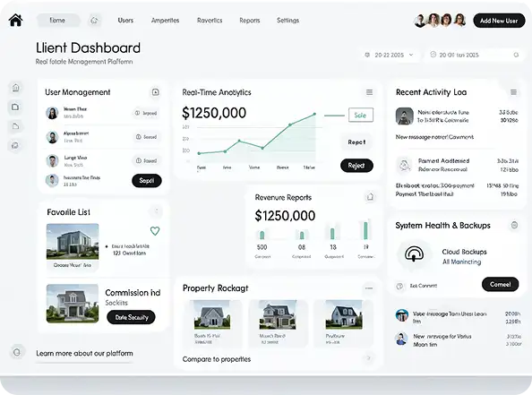Open hamburger menu in Real-Time Analytics card
532x395 pixels.
(369, 92)
